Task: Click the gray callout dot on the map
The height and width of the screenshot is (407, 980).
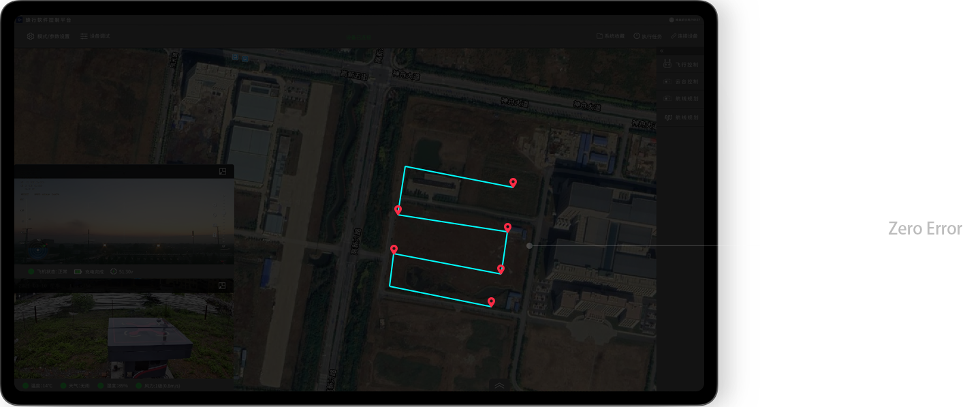Action: pyautogui.click(x=529, y=245)
